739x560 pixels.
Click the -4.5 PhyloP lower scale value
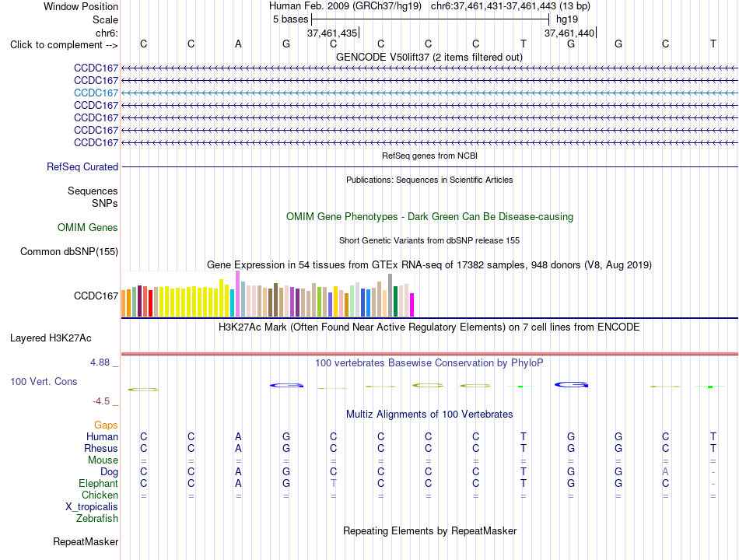(101, 401)
